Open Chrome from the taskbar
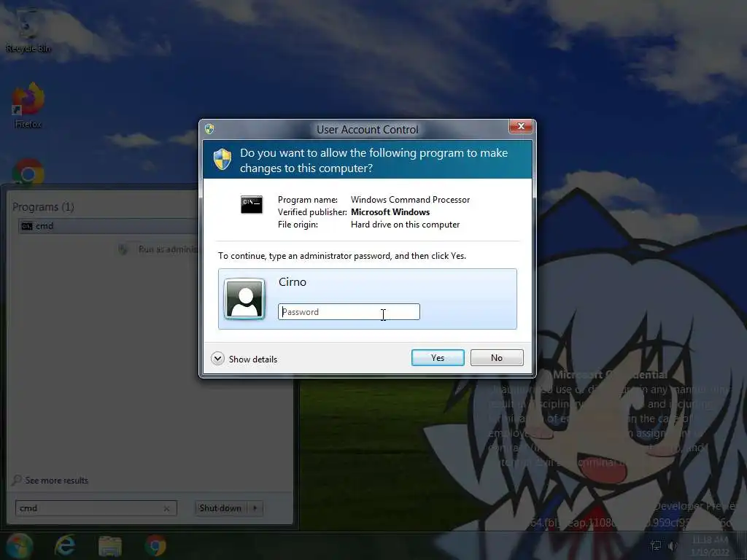The width and height of the screenshot is (747, 560). point(155,545)
